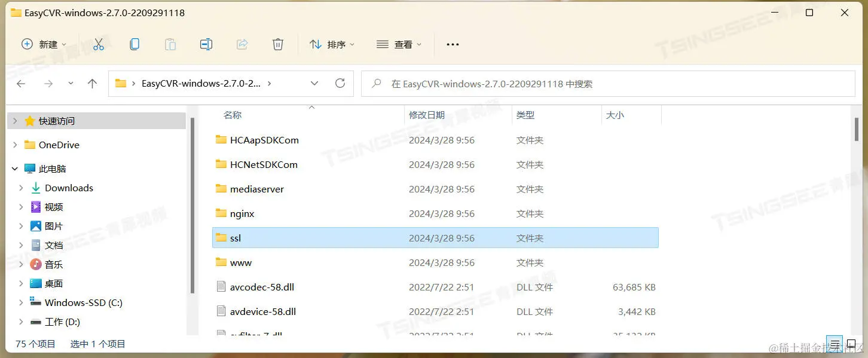
Task: Click the ssl folder row
Action: coord(435,238)
